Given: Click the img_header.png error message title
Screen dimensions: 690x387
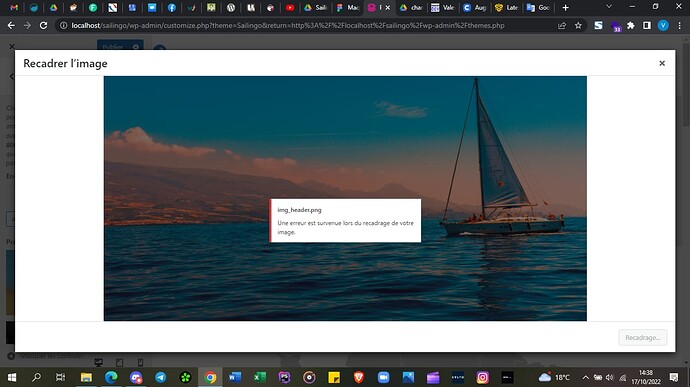Looking at the screenshot, I should 299,210.
